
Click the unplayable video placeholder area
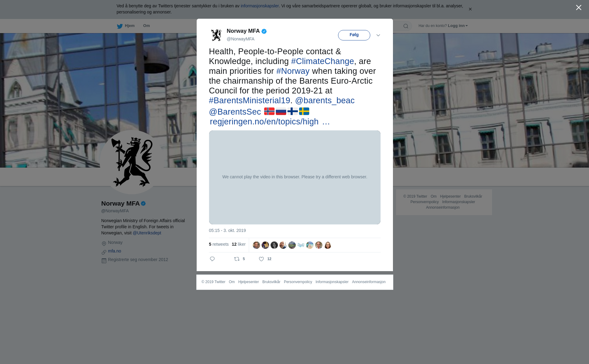tap(295, 177)
